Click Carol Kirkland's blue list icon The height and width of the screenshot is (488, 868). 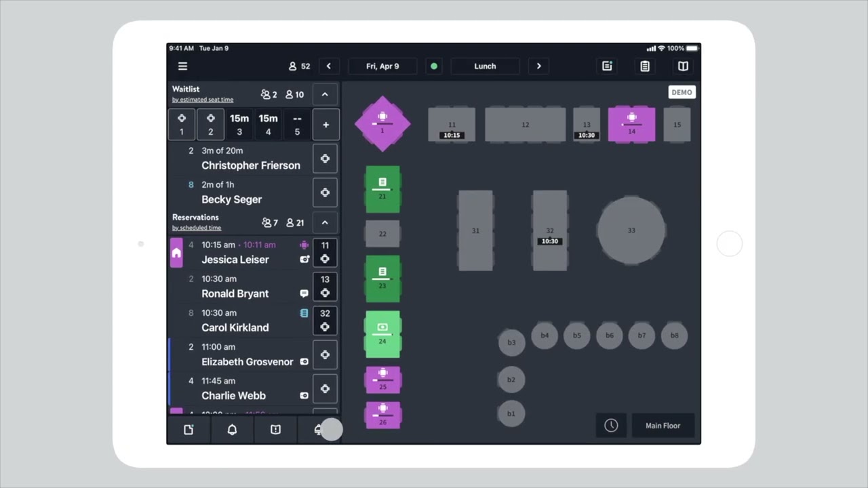(x=304, y=313)
